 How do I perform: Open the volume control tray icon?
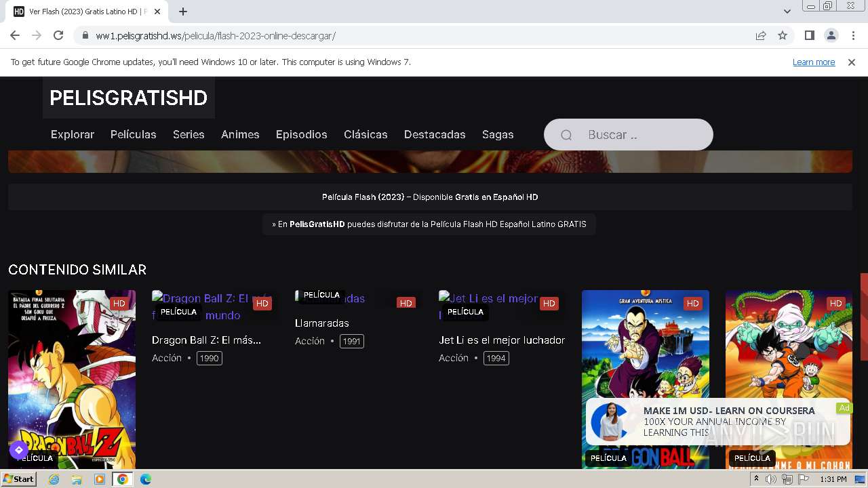point(771,479)
